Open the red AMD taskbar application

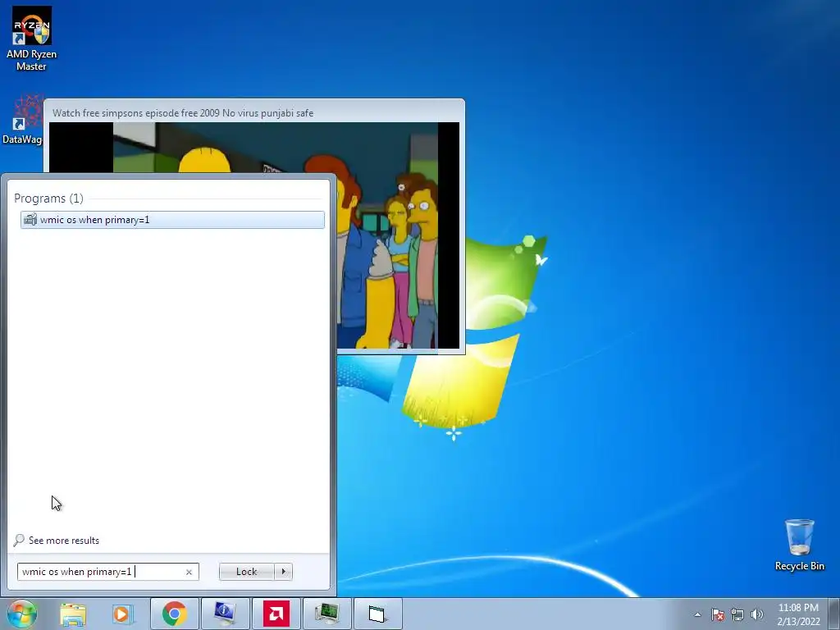tap(276, 614)
